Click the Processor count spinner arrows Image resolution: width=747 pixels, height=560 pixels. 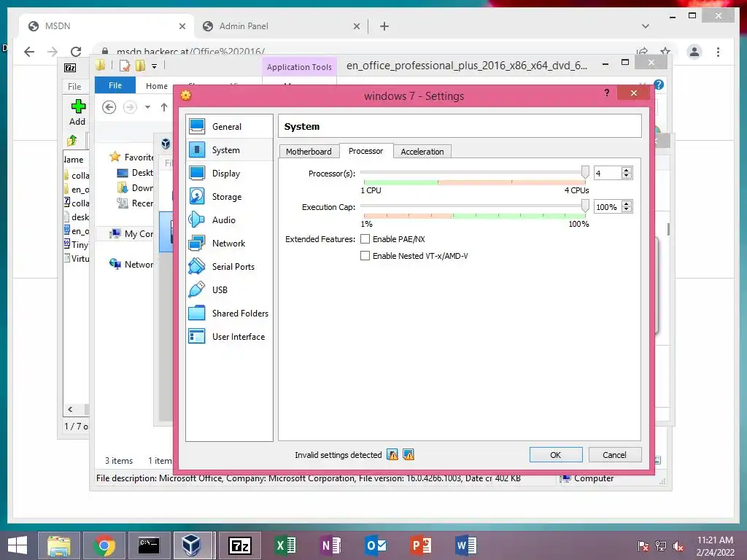click(627, 174)
